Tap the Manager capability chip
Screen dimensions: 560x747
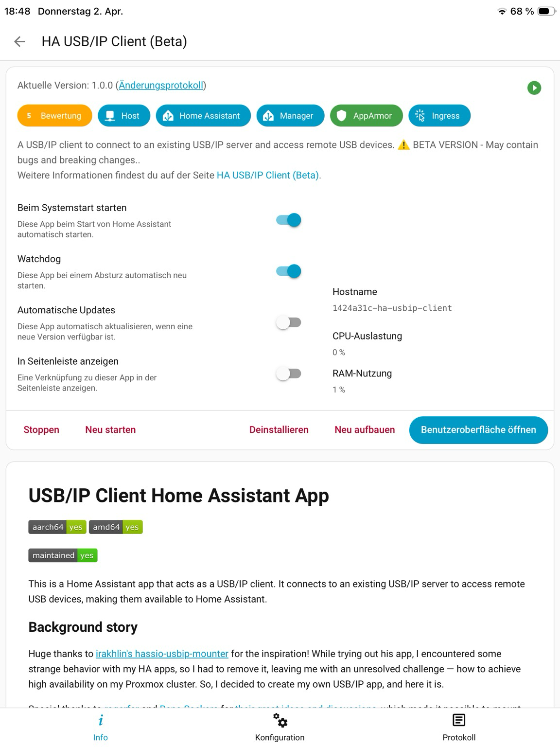point(290,116)
